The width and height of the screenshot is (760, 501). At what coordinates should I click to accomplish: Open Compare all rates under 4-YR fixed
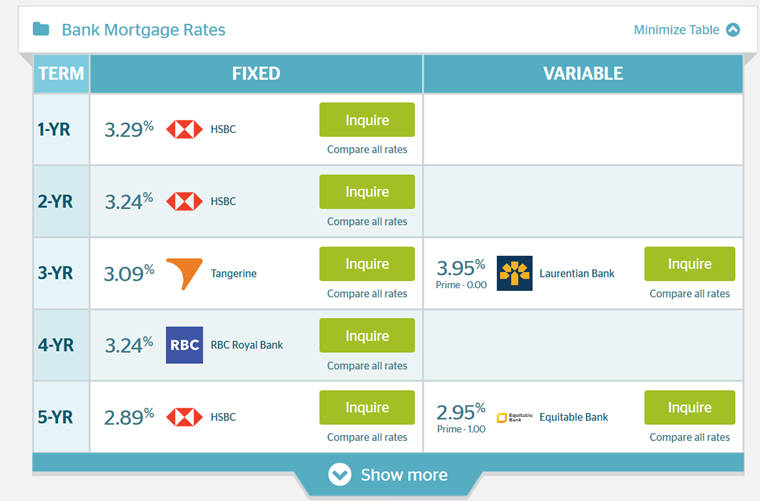click(x=367, y=366)
